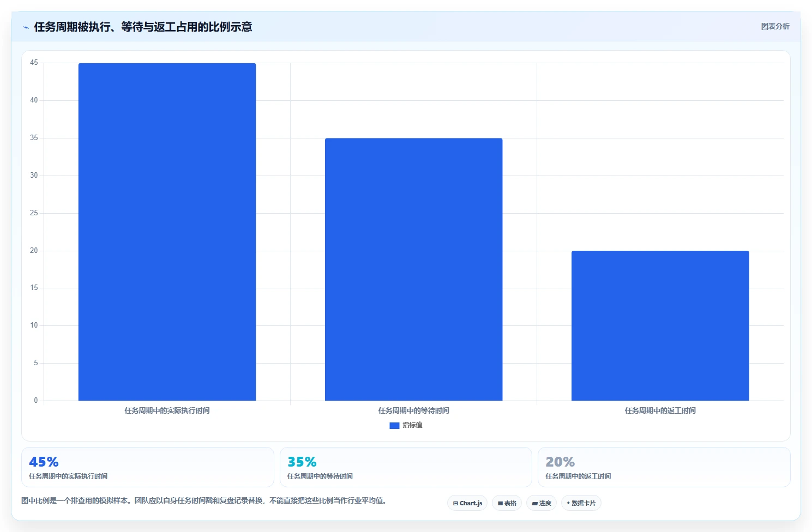Click the 图表分析 label in header
The image size is (812, 532).
click(775, 26)
